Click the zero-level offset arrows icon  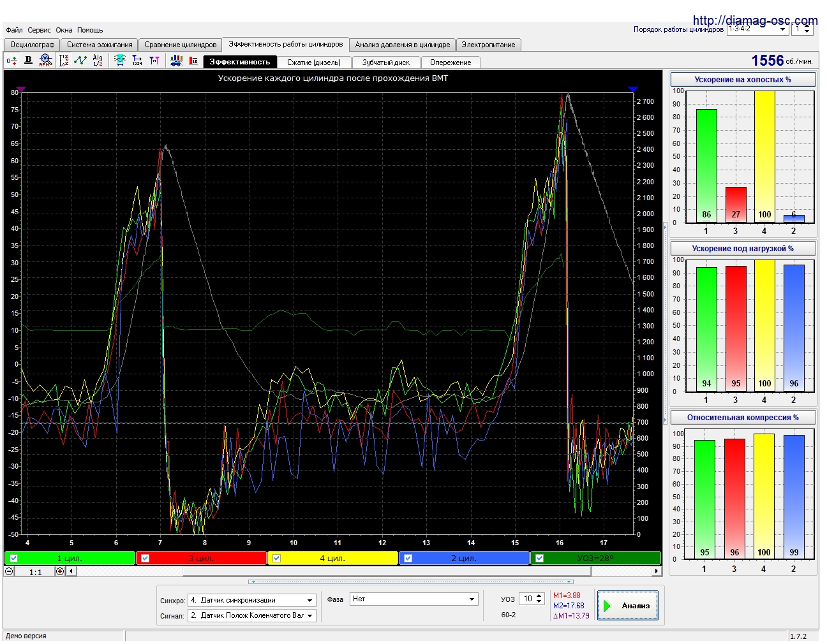pyautogui.click(x=11, y=61)
